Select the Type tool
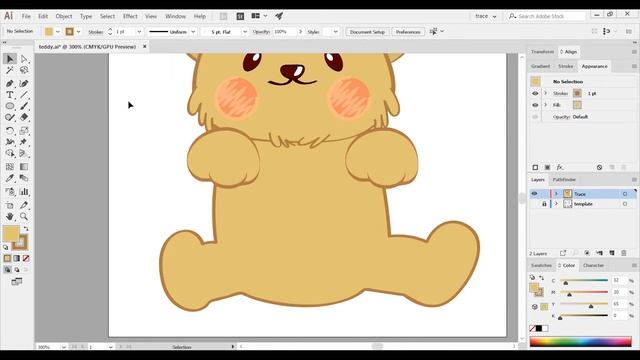 pos(10,95)
